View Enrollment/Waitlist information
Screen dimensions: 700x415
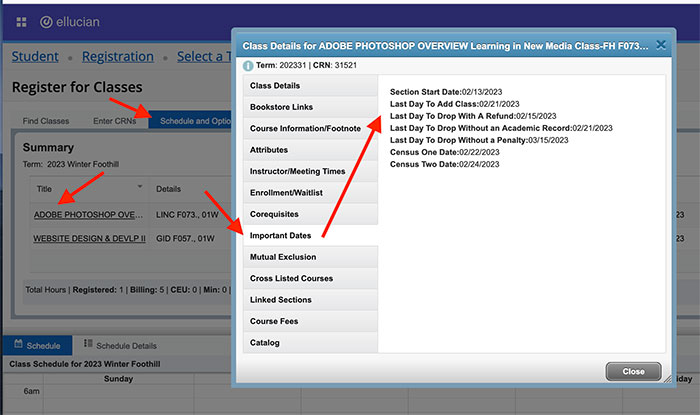click(310, 192)
